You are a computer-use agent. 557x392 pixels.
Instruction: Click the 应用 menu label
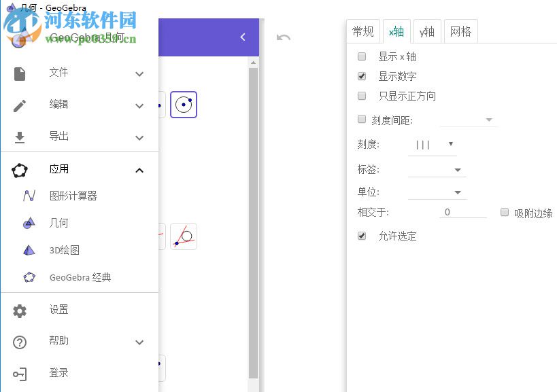pyautogui.click(x=59, y=169)
